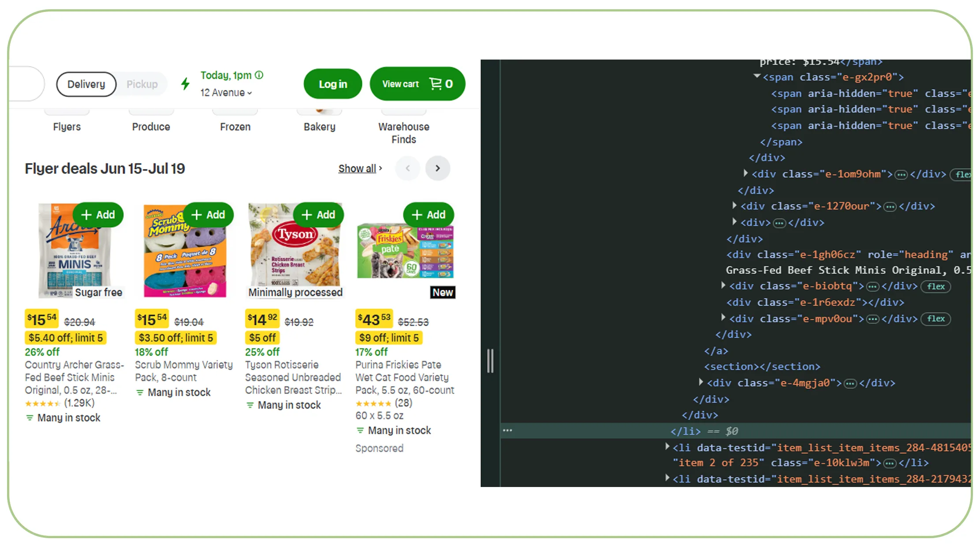
Task: Click the Tyson 'Many in stock' icon
Action: pyautogui.click(x=250, y=405)
